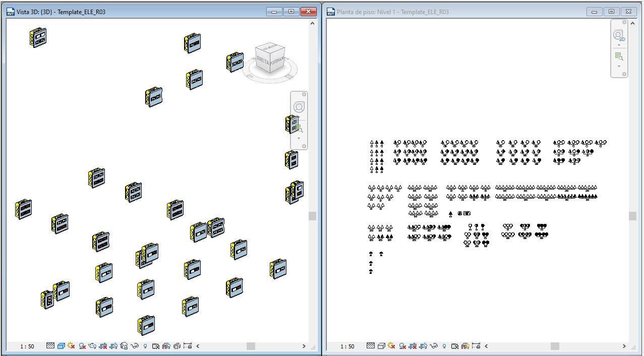
Task: Click the floor plan horizontal scrollbar thumb
Action: pos(555,346)
